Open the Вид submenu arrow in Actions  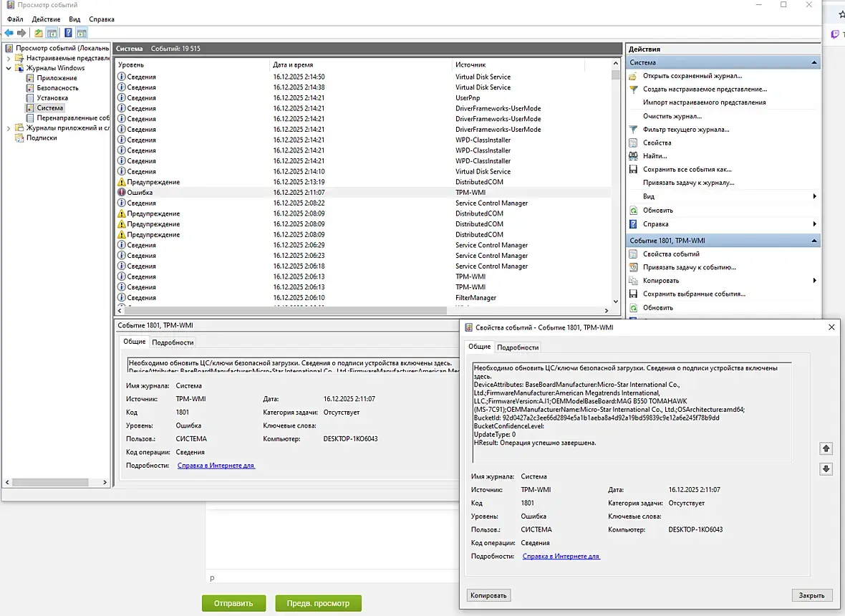[x=814, y=197]
